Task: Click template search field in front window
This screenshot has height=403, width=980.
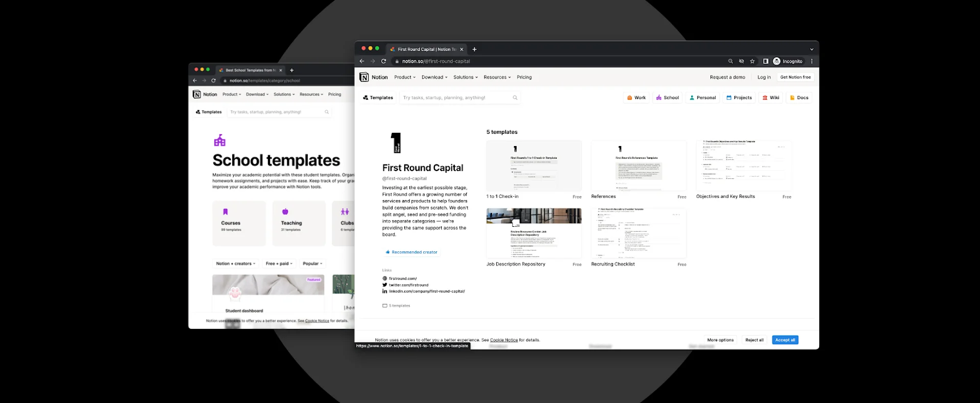Action: click(459, 98)
